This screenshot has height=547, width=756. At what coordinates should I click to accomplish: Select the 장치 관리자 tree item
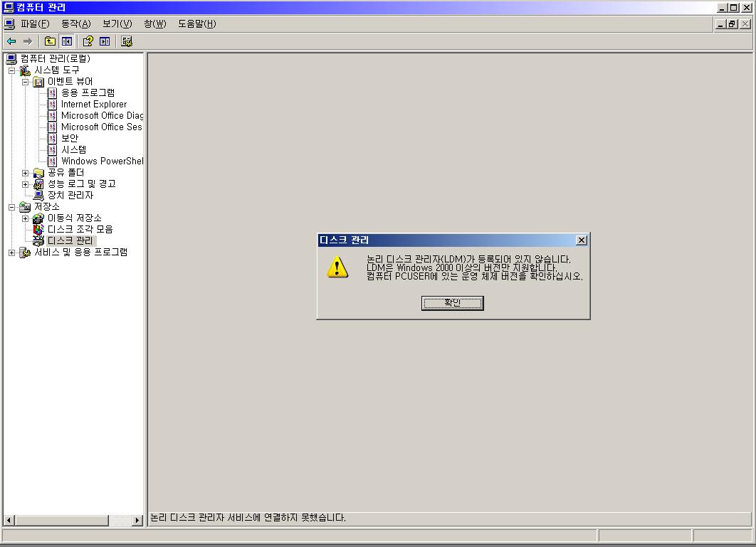pos(70,195)
